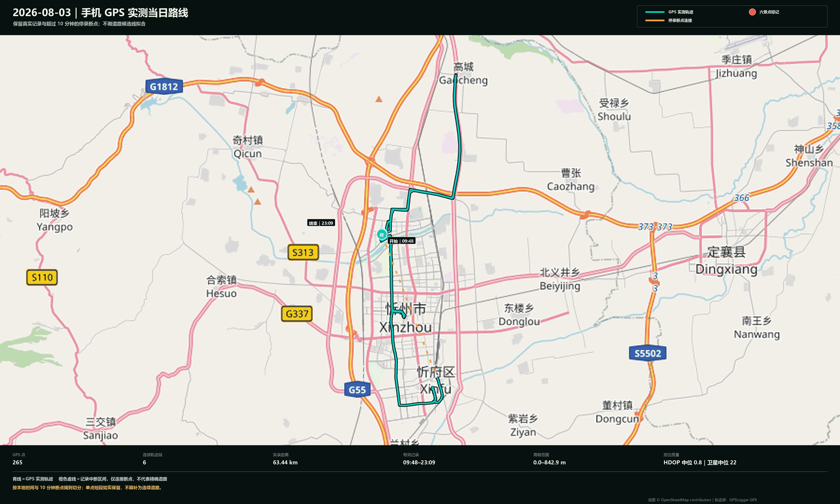The width and height of the screenshot is (840, 504).
Task: Click the 忻府区 Xinfu district label
Action: [436, 380]
